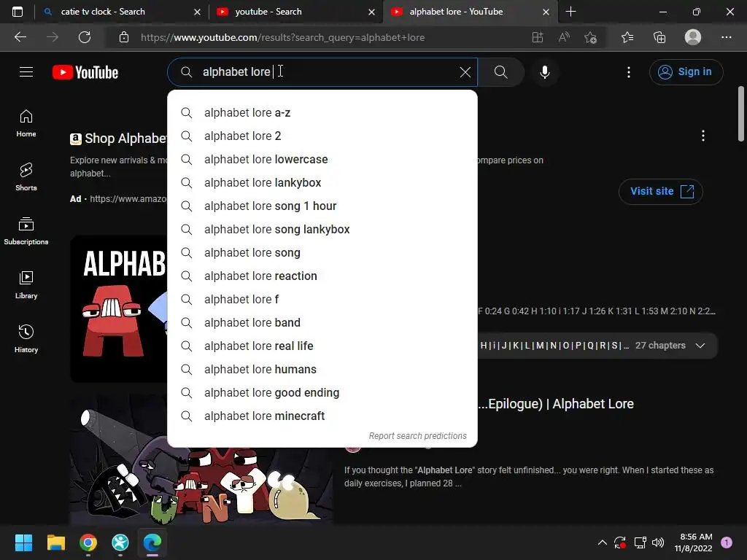Viewport: 747px width, 560px height.
Task: Pick the 'alphabet lore reaction' suggestion
Action: 322,276
